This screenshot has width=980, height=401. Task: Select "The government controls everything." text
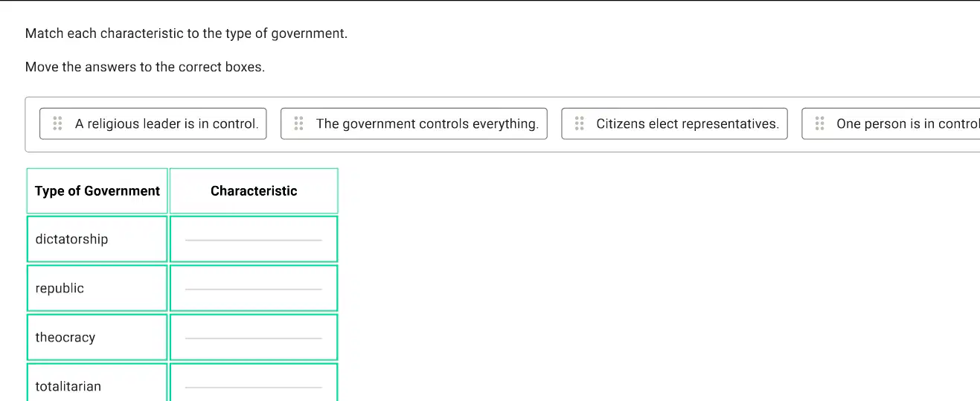[x=427, y=123]
